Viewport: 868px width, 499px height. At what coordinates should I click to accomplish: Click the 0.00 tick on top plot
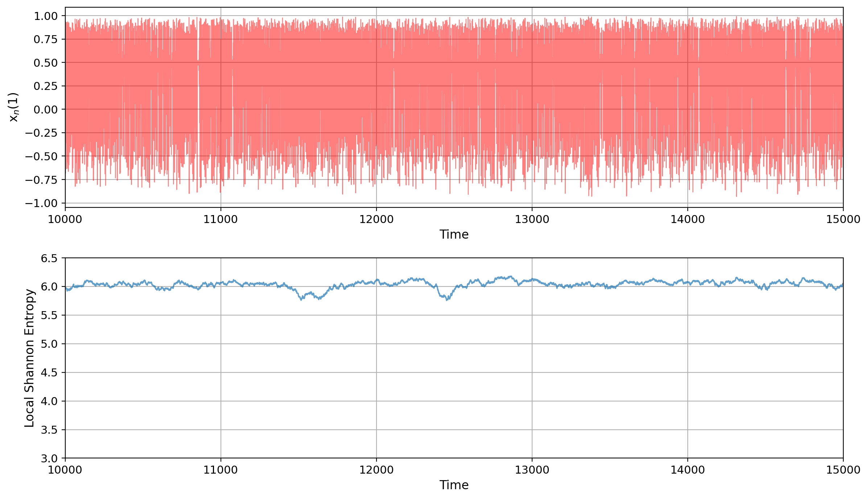[x=45, y=110]
